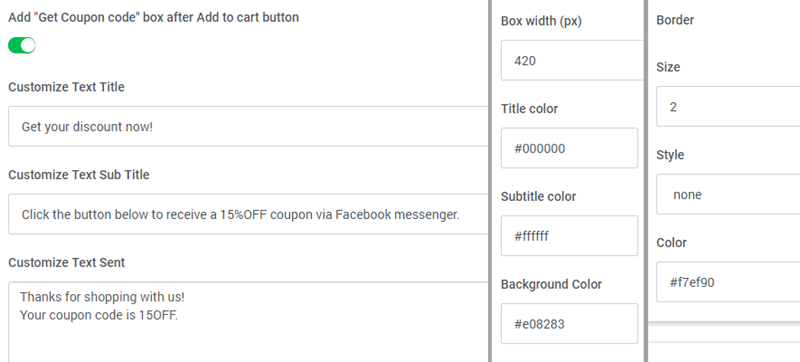Click the Border Size field showing 2

click(x=728, y=107)
